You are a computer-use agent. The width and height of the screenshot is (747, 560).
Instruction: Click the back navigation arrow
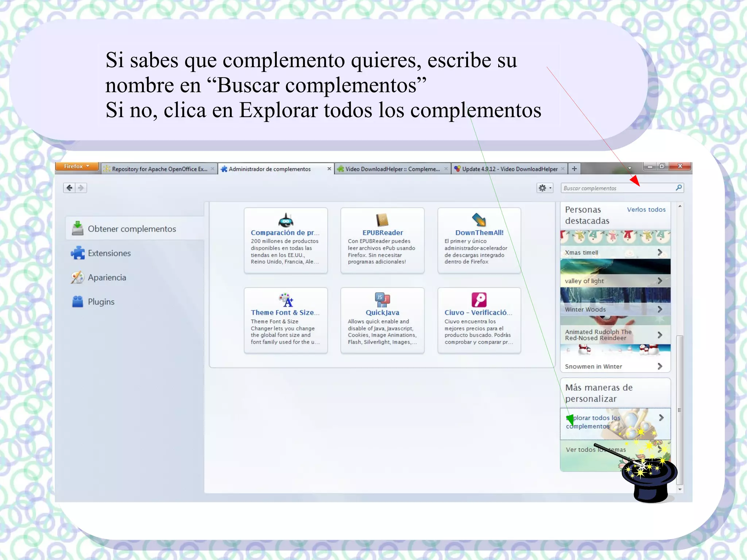click(x=69, y=188)
